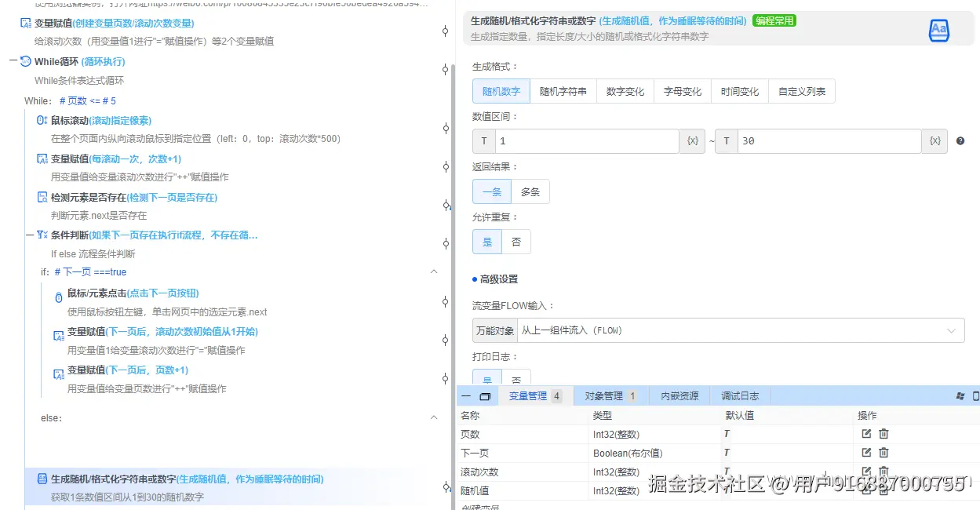The height and width of the screenshot is (510, 980).
Task: Click the restore-window icon in bottom panel bar
Action: tap(485, 396)
